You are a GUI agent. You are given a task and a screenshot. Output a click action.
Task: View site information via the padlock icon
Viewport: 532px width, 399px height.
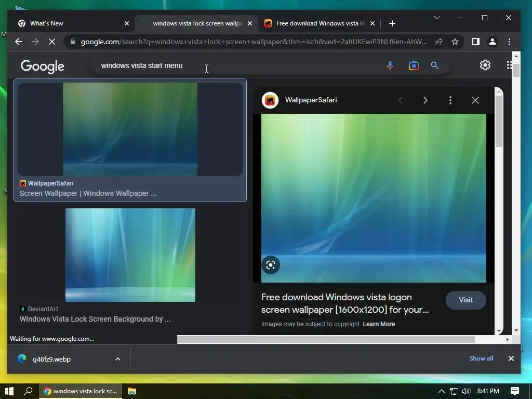point(72,42)
